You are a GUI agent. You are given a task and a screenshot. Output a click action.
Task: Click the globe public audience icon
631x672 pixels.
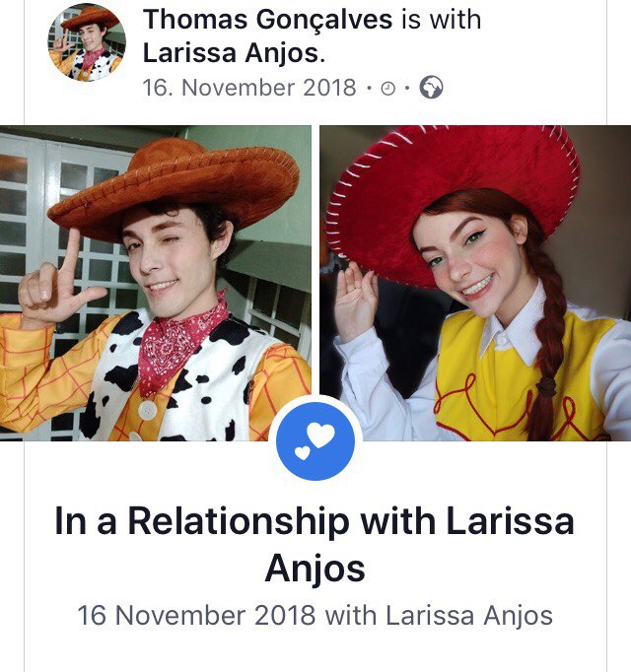[431, 88]
